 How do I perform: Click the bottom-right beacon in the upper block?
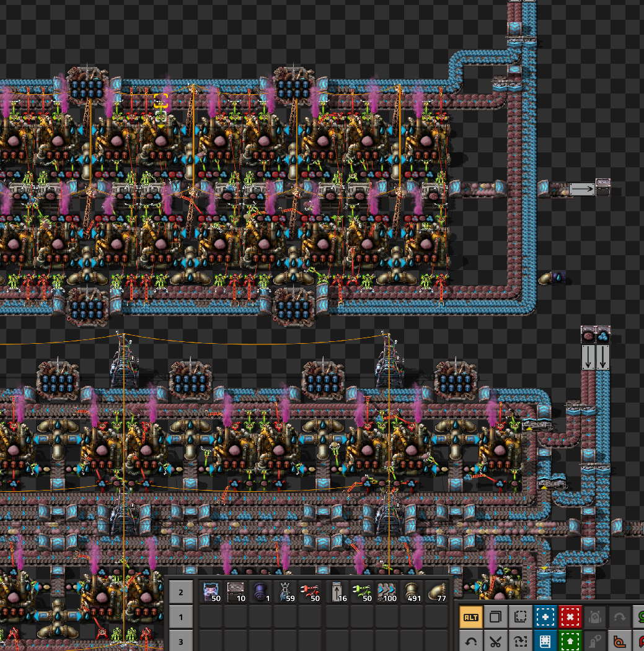[x=294, y=307]
